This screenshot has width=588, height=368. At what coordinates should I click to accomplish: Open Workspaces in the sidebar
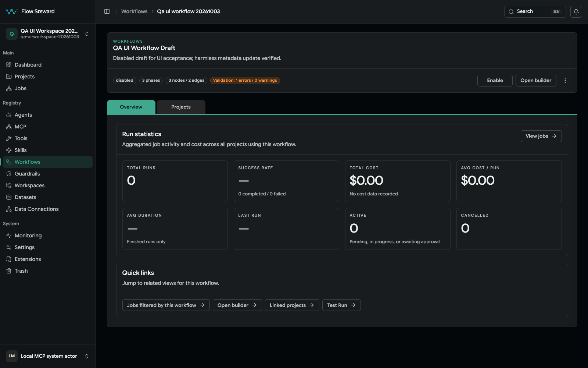click(x=48, y=185)
